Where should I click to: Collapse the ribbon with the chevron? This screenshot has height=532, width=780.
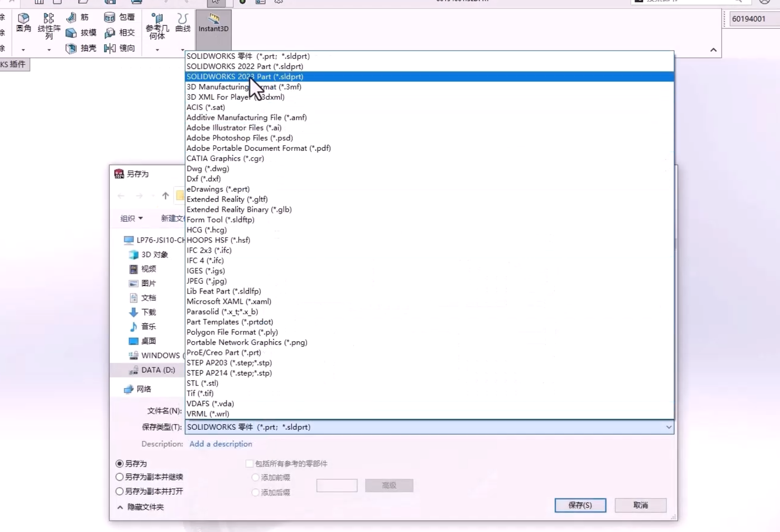click(713, 50)
